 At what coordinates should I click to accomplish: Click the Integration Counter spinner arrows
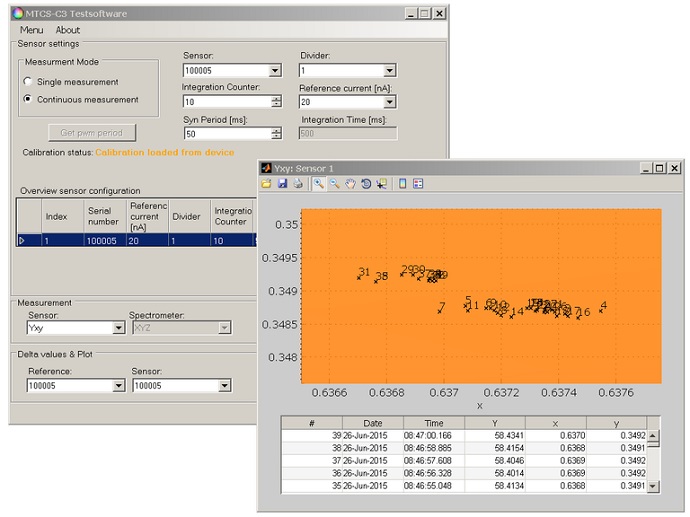(x=276, y=102)
